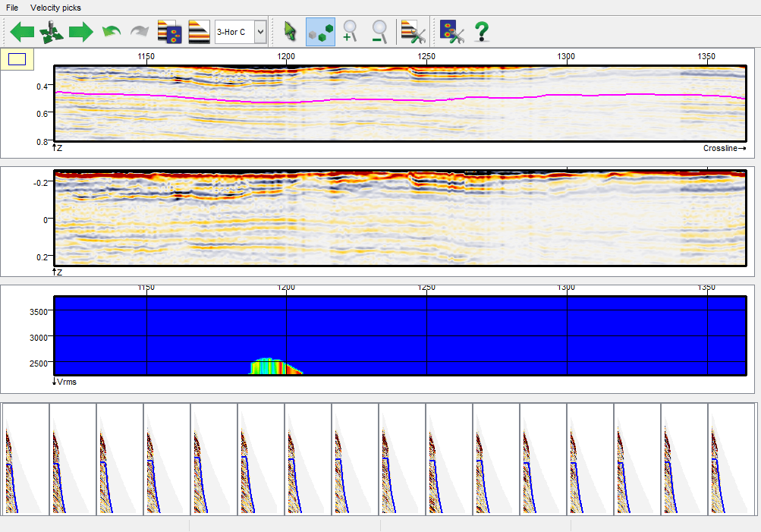Viewport: 761px width, 532px height.
Task: Click the seismic section display icon
Action: click(x=199, y=32)
